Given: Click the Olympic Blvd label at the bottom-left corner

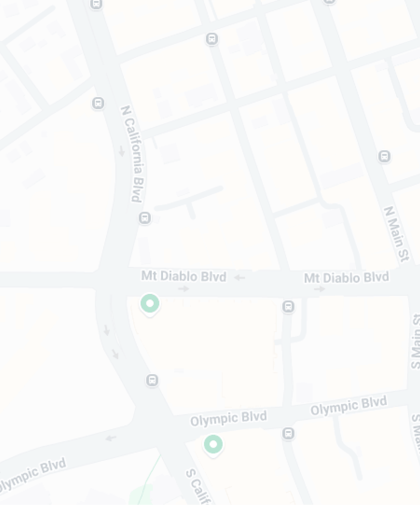Looking at the screenshot, I should 32,474.
